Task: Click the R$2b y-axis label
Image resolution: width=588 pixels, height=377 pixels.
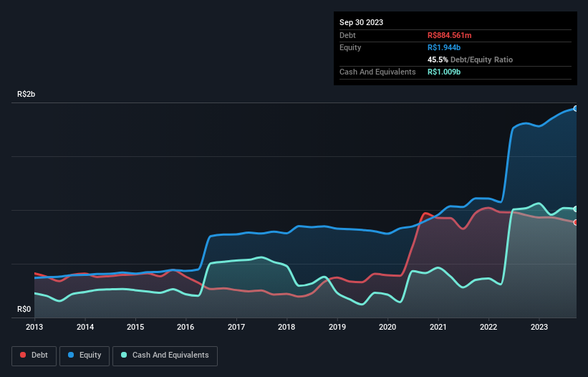Action: pos(26,94)
